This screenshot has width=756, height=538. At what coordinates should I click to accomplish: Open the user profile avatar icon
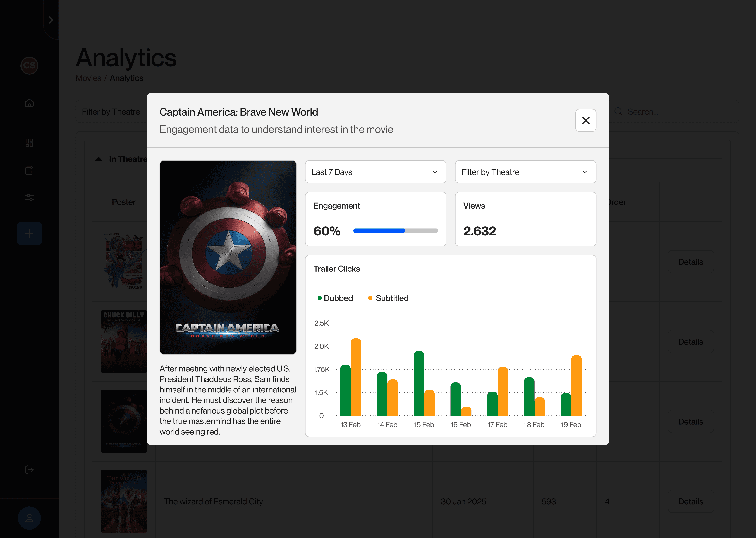click(30, 518)
